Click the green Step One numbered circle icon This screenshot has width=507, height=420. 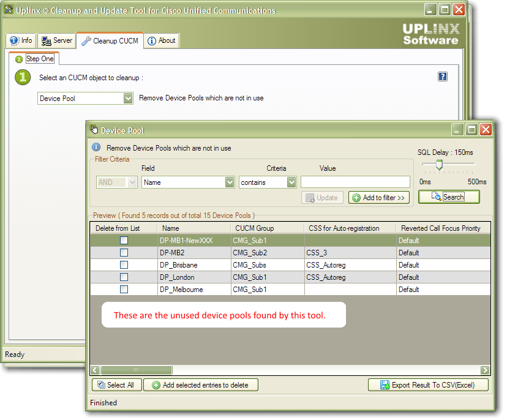pyautogui.click(x=23, y=78)
